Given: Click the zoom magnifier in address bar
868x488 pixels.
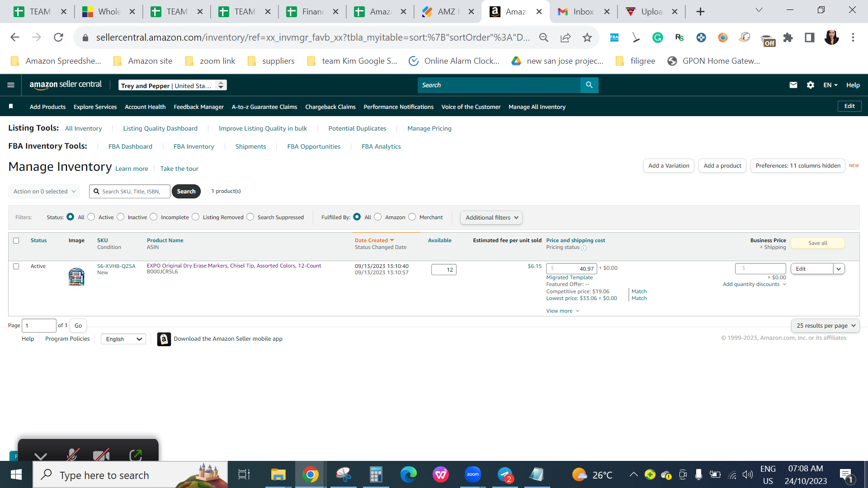Looking at the screenshot, I should tap(544, 38).
